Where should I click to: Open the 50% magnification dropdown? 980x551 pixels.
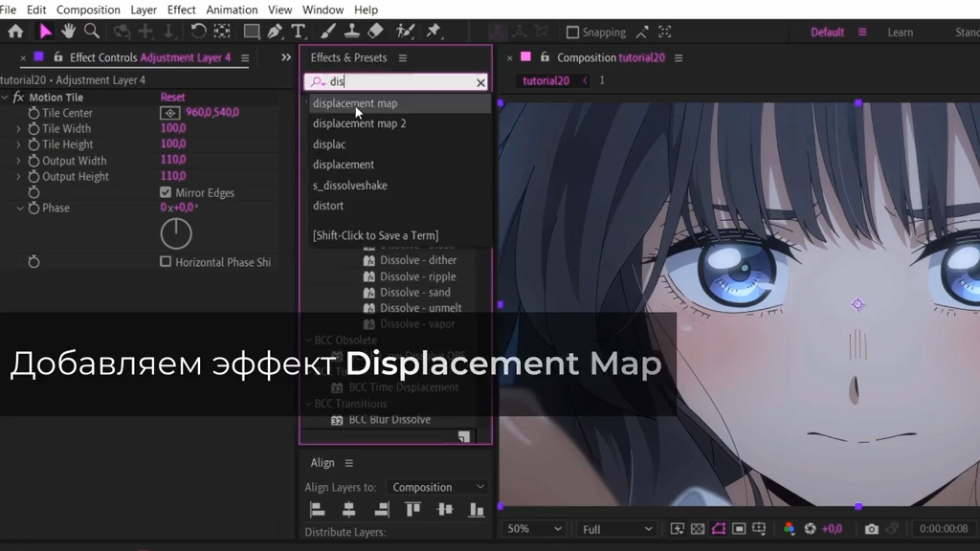533,529
